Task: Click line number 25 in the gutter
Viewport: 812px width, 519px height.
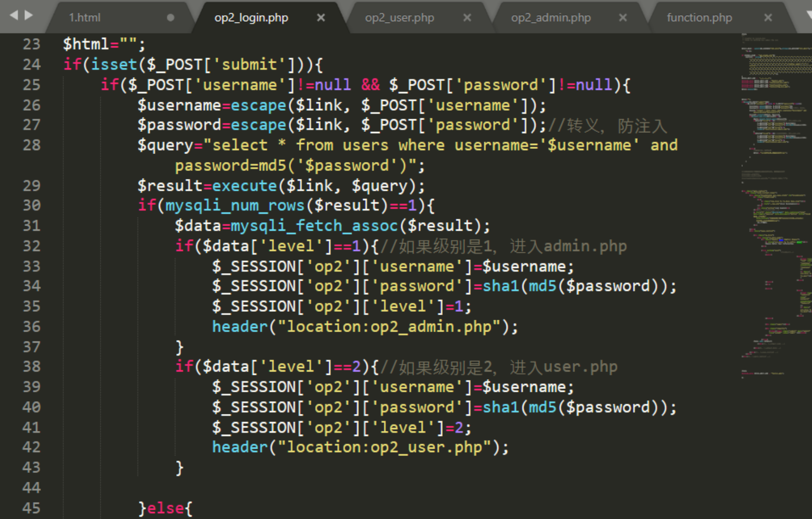Action: [x=32, y=85]
